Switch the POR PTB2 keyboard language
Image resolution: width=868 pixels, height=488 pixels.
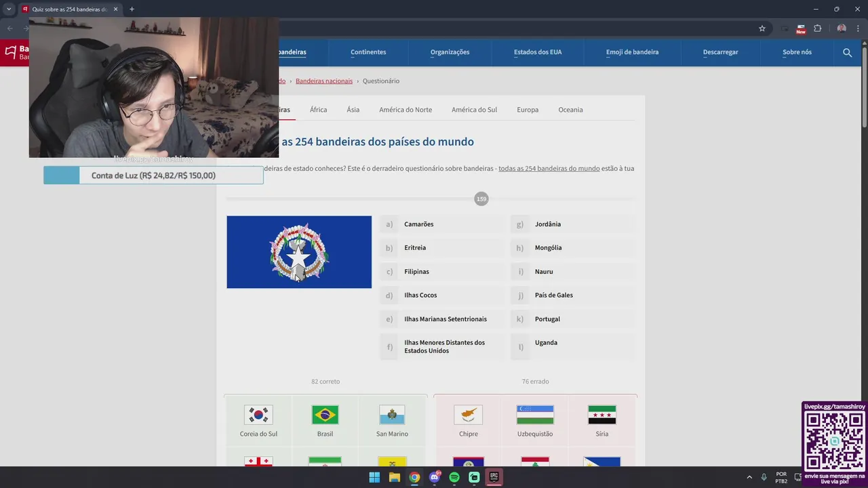pyautogui.click(x=781, y=477)
